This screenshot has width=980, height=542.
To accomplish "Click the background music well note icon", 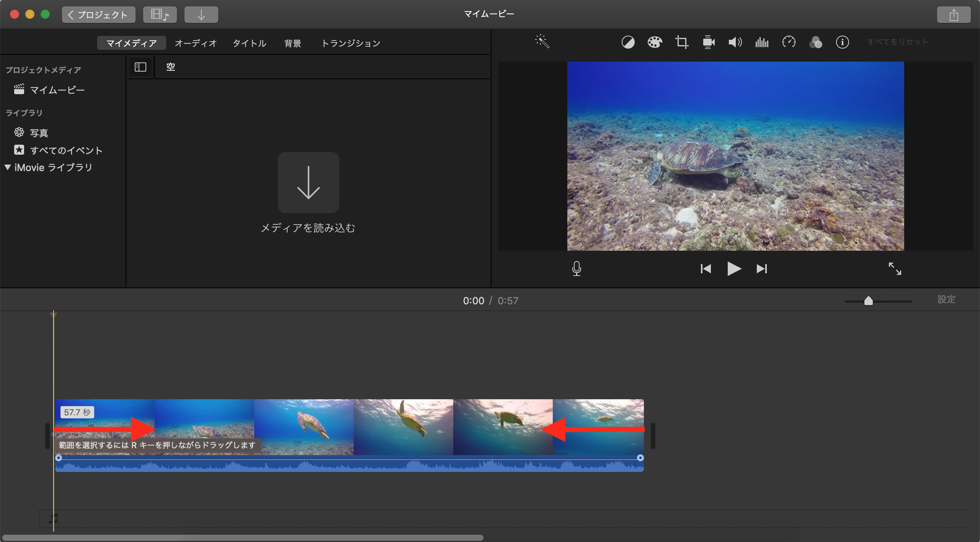I will tap(53, 519).
